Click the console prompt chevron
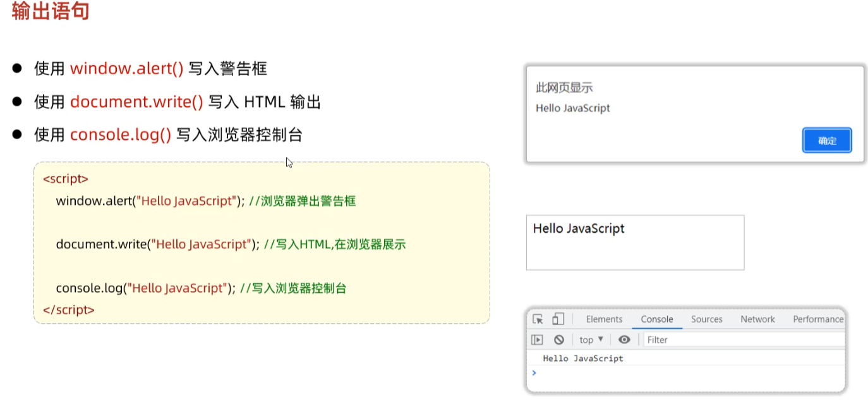 (534, 372)
